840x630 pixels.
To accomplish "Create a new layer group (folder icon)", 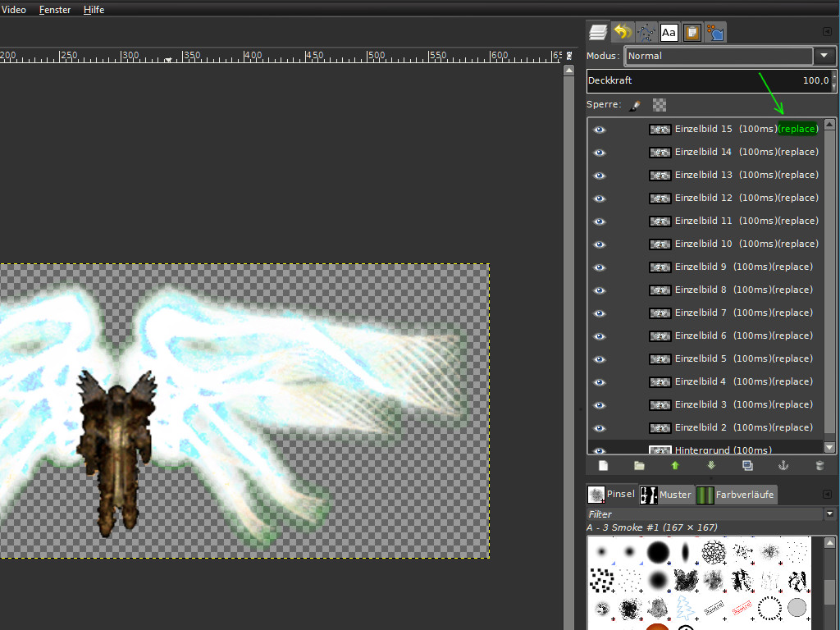I will [x=639, y=465].
